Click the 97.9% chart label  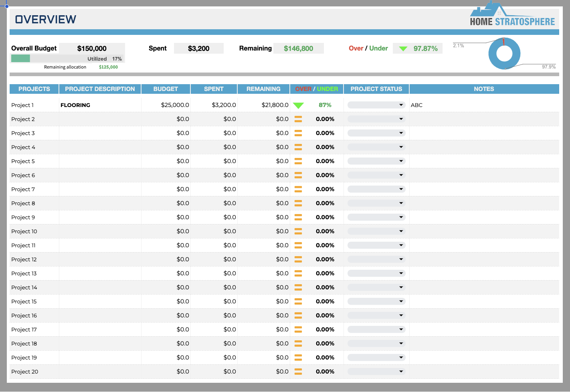(x=549, y=67)
